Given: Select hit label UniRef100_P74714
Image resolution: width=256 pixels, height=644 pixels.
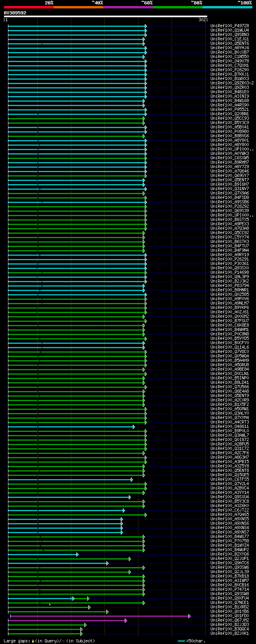Looking at the screenshot, I should (230, 589).
